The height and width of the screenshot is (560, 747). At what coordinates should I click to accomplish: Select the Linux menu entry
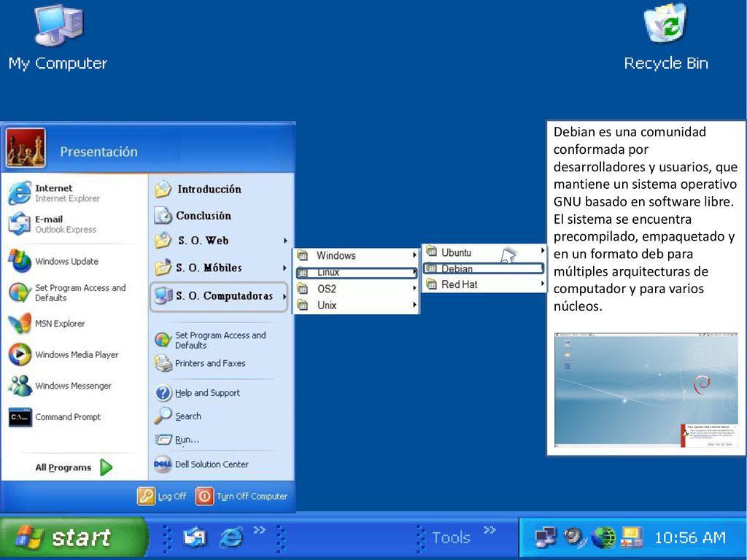pyautogui.click(x=356, y=273)
